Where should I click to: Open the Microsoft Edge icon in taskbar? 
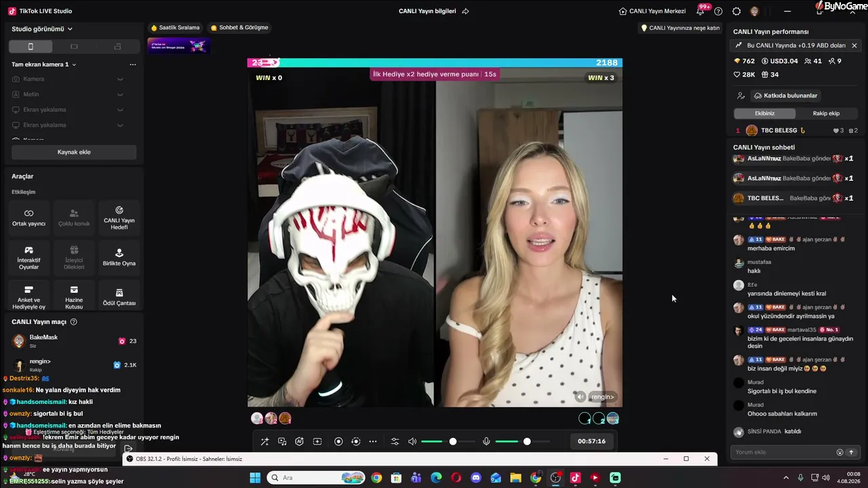point(436,478)
